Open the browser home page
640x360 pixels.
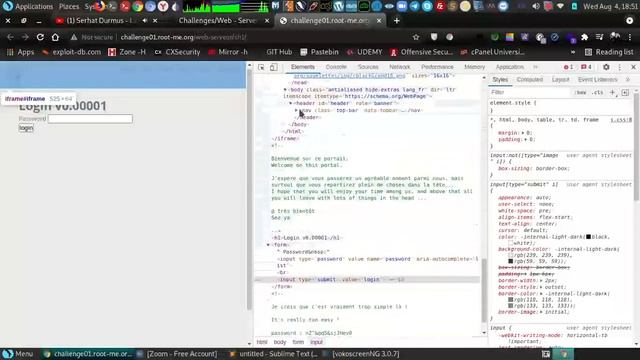point(55,37)
